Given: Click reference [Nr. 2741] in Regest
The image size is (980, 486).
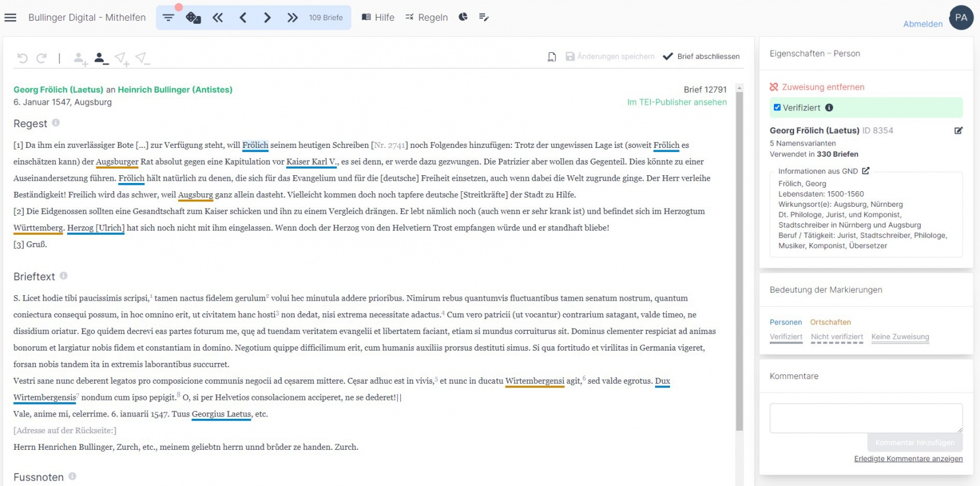Looking at the screenshot, I should click(x=390, y=145).
